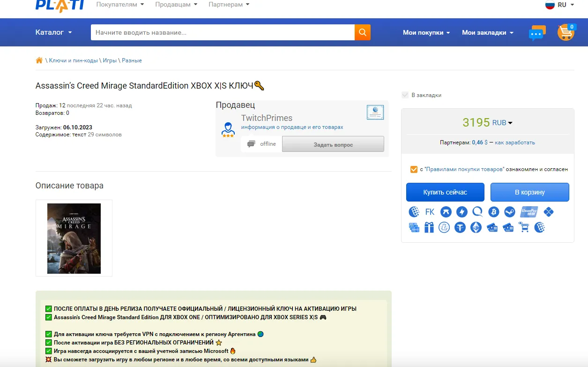Toggle the 'В закладки' bookmark checkbox

pos(405,95)
